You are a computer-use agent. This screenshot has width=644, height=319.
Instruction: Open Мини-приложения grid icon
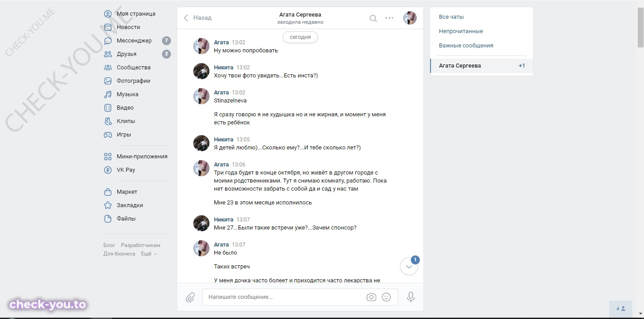[108, 157]
